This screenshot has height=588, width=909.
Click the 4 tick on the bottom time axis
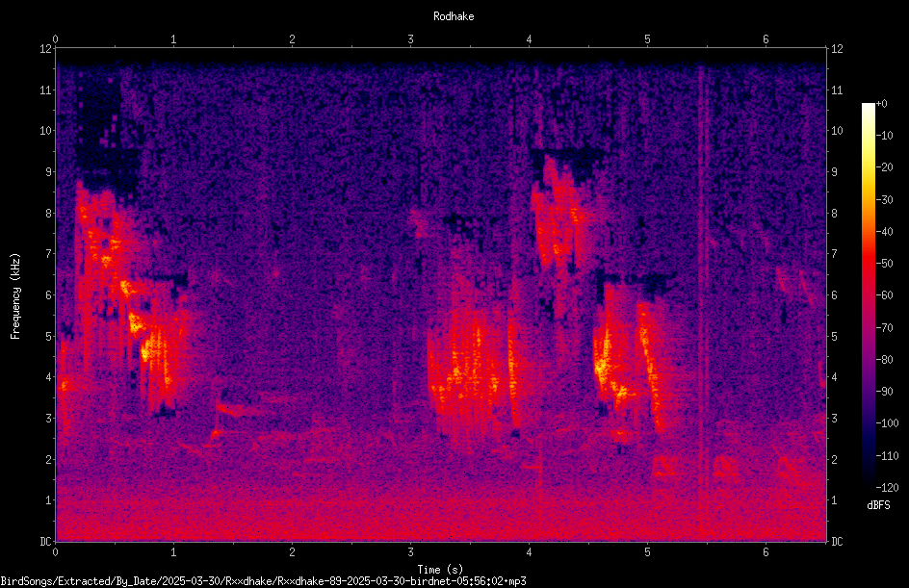pyautogui.click(x=529, y=552)
